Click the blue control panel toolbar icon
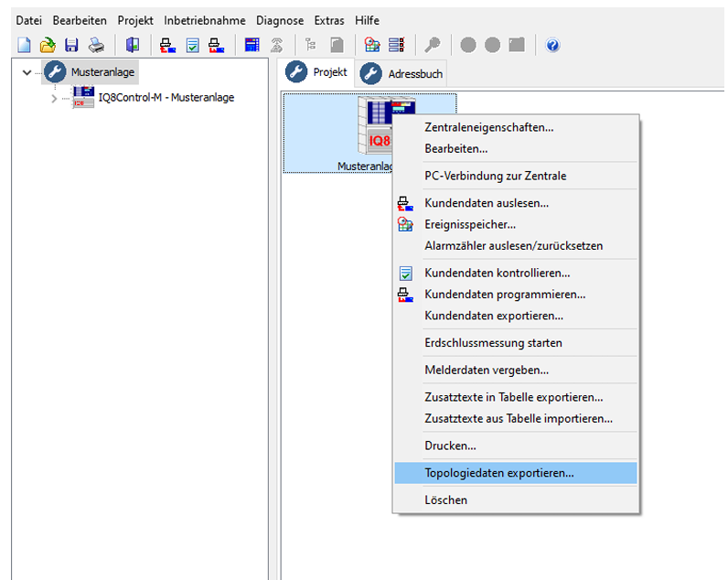728x580 pixels. coord(252,45)
